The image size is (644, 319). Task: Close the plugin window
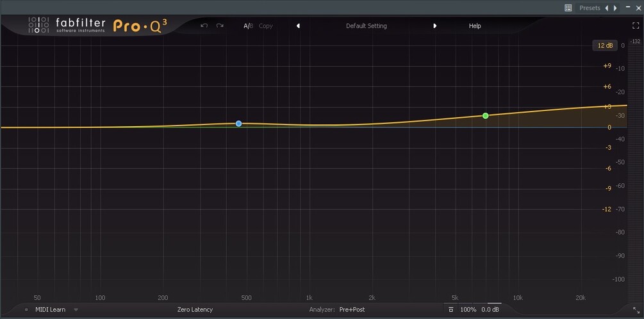[638, 8]
